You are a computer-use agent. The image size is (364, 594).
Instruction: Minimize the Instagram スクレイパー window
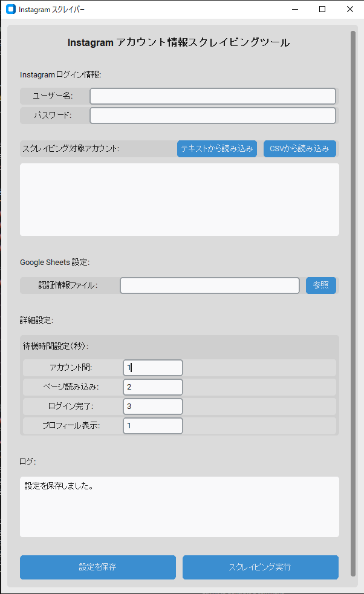click(295, 9)
